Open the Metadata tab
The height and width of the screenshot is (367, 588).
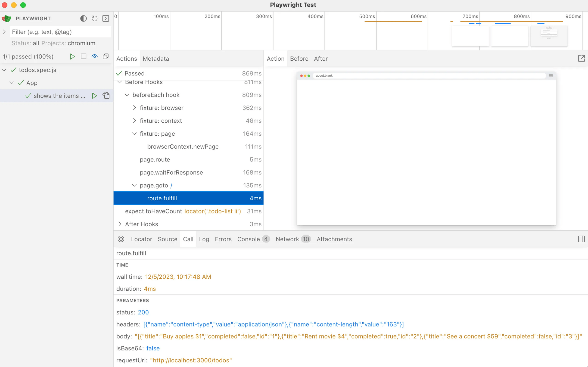(156, 59)
